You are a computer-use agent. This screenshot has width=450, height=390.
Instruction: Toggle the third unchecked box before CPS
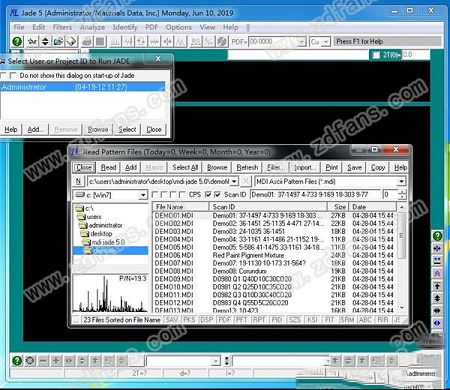point(173,194)
